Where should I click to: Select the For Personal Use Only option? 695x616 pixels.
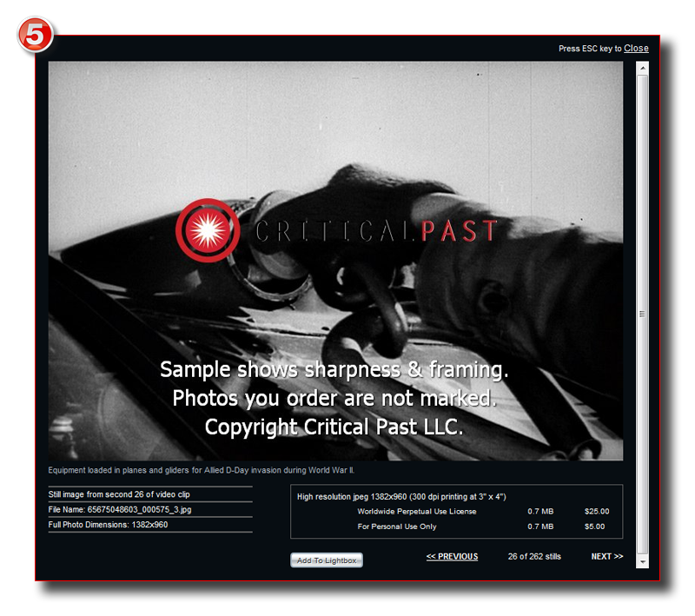(397, 527)
